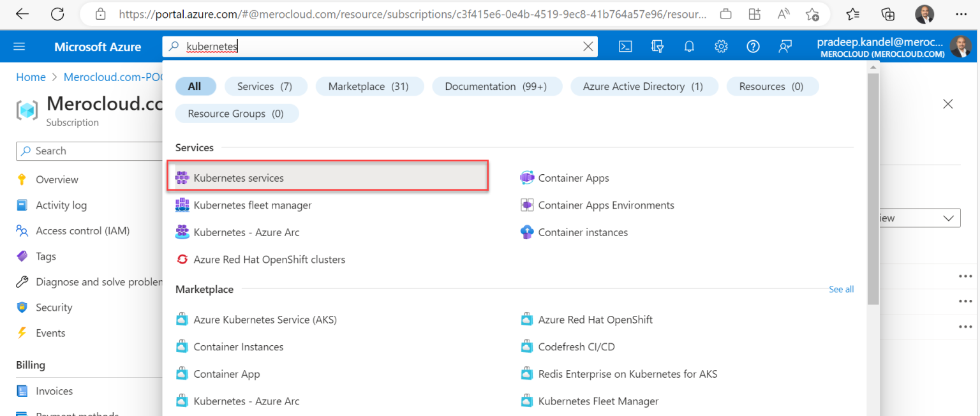Viewport: 980px width, 416px height.
Task: Go to Home breadcrumb link
Action: pyautogui.click(x=31, y=77)
